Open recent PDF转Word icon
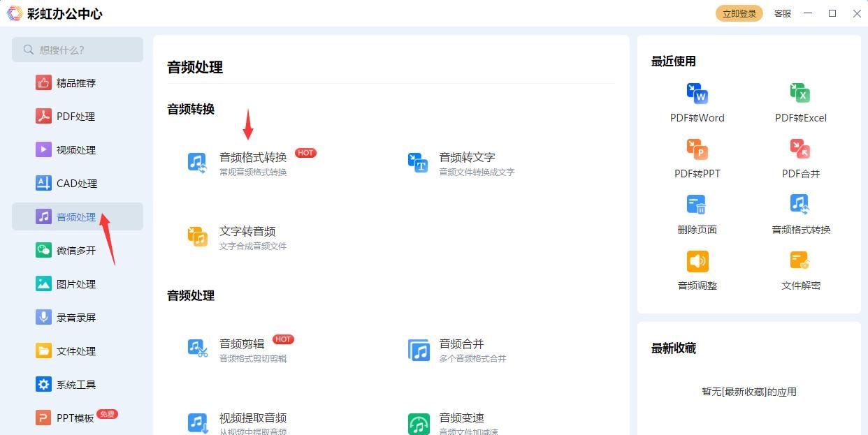This screenshot has height=435, width=868. 697,93
